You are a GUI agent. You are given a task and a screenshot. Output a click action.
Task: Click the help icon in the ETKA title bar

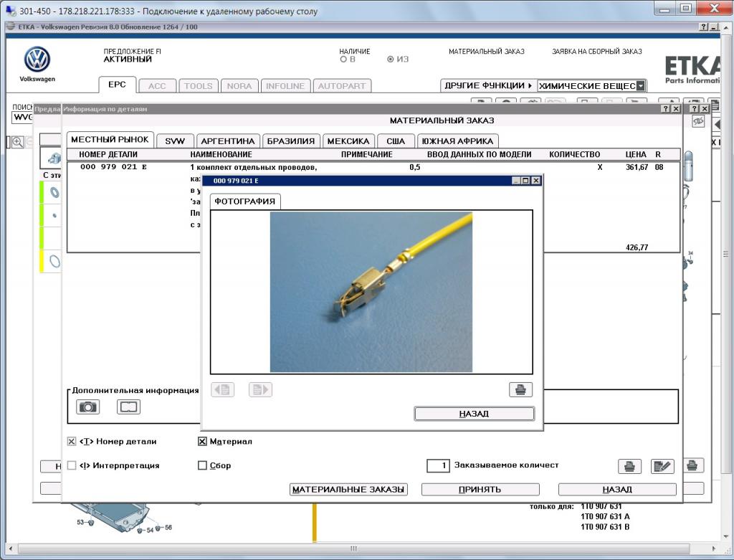click(x=704, y=27)
